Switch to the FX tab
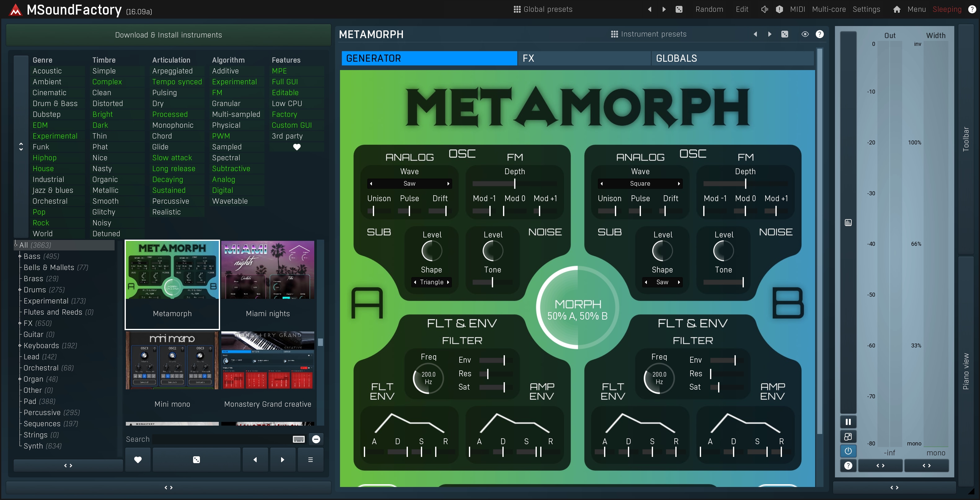 click(x=584, y=58)
